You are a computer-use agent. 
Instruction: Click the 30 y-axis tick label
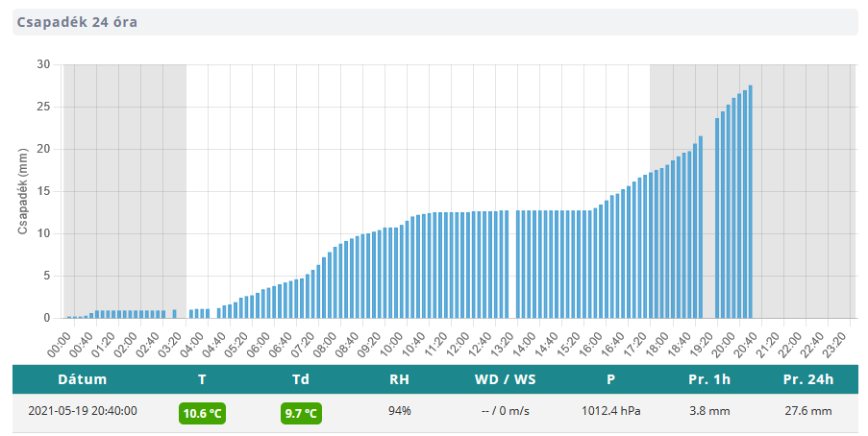(43, 64)
